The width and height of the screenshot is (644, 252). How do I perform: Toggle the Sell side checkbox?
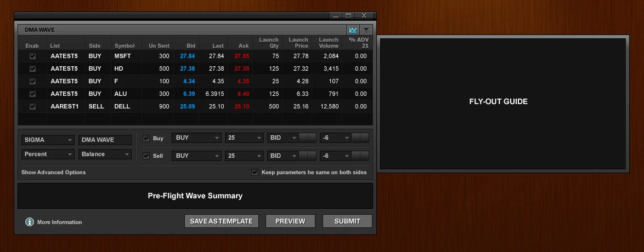[146, 156]
